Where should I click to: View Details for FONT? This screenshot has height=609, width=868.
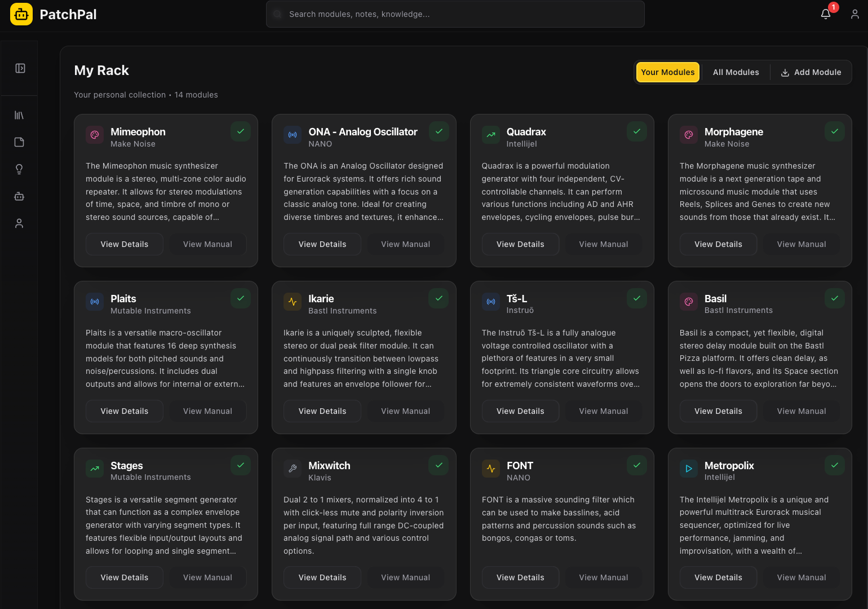point(520,577)
